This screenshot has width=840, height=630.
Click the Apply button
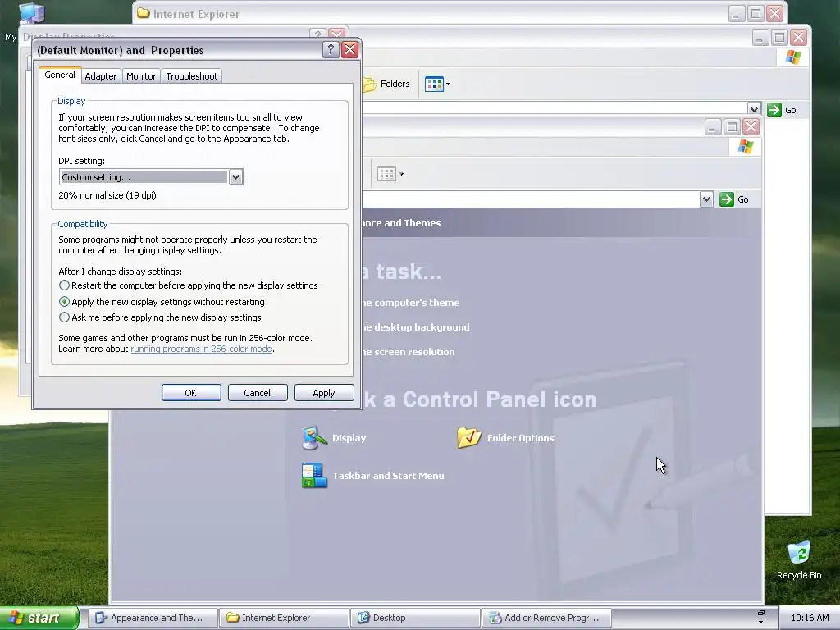pos(324,393)
